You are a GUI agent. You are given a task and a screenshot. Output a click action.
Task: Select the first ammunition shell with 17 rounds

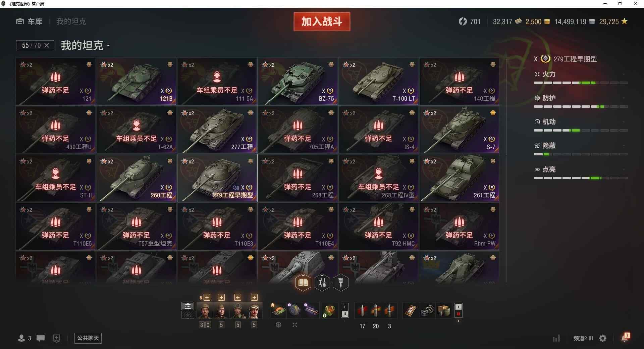tap(362, 310)
